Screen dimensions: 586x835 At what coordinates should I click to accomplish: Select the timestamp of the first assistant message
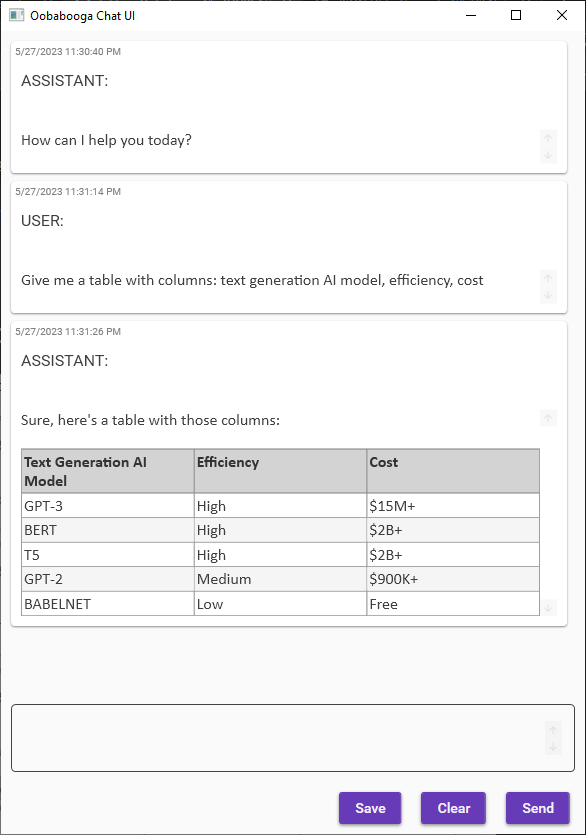click(66, 51)
